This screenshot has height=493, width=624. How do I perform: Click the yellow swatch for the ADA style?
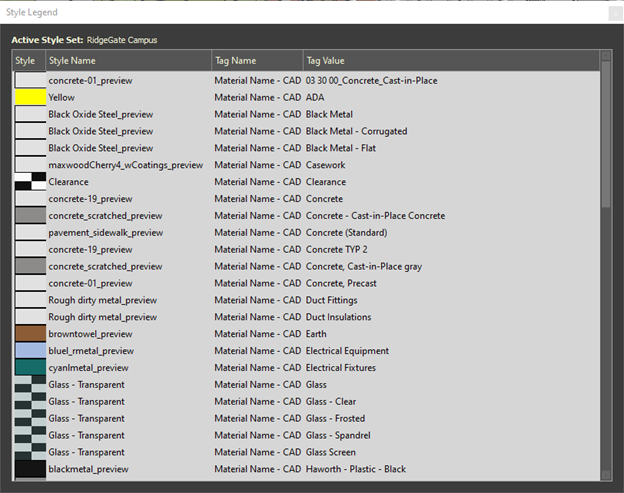point(31,97)
